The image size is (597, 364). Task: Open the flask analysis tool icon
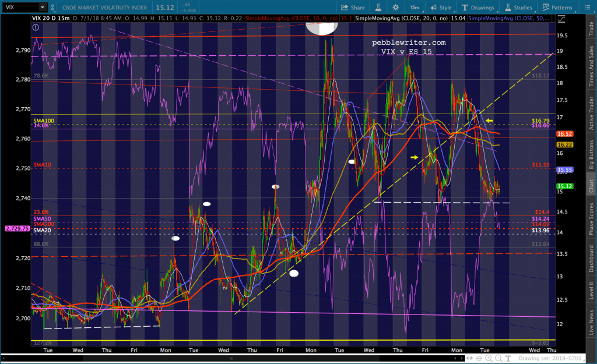click(x=377, y=8)
